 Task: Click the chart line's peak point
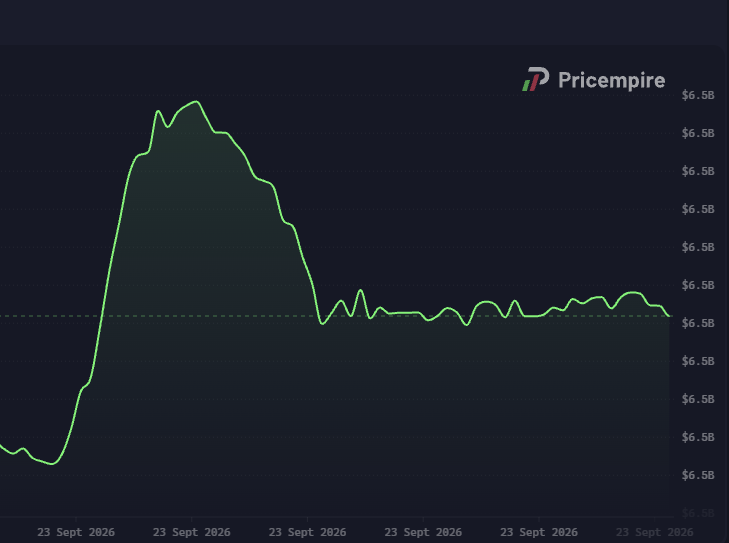point(197,101)
